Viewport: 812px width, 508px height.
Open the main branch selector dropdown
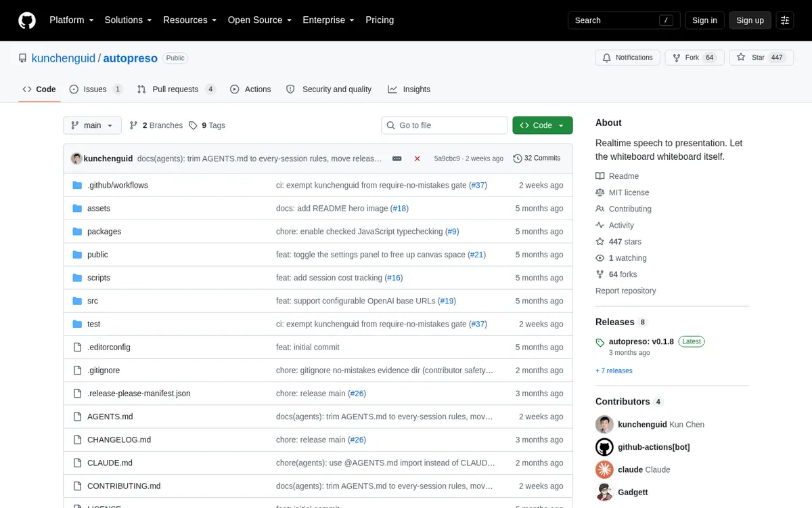(x=93, y=125)
